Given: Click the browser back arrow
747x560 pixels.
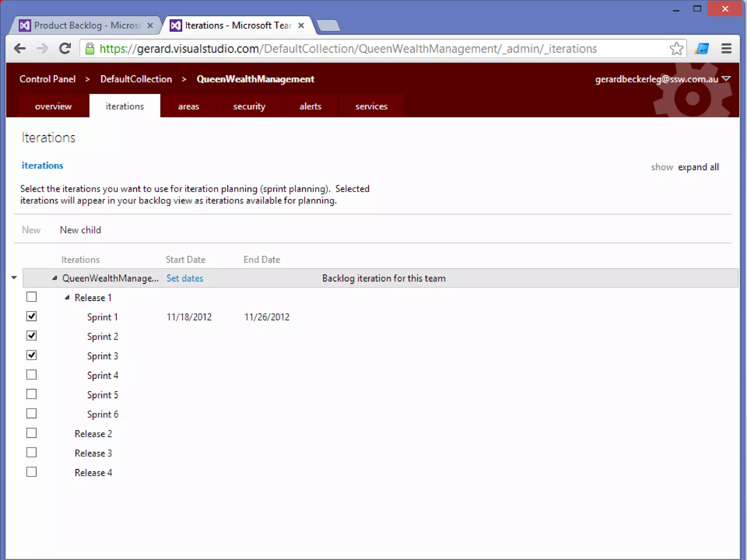Looking at the screenshot, I should 20,48.
